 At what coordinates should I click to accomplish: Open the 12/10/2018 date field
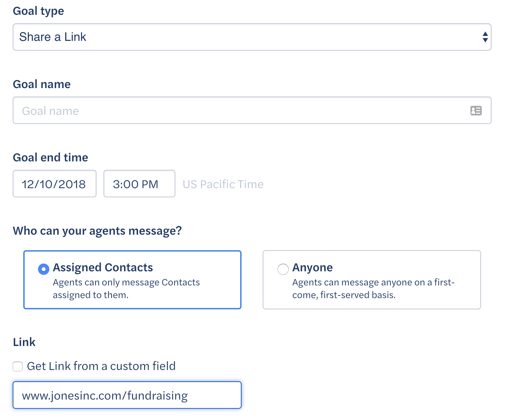click(x=55, y=184)
